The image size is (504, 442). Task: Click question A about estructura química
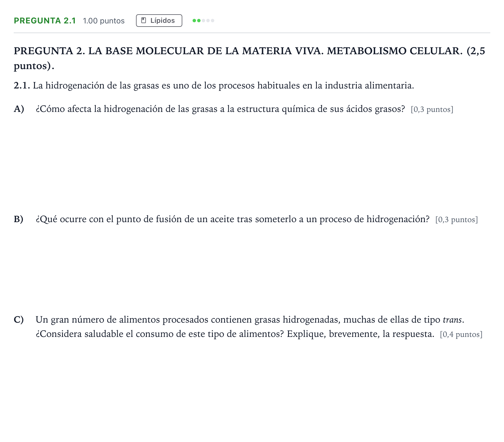point(220,109)
